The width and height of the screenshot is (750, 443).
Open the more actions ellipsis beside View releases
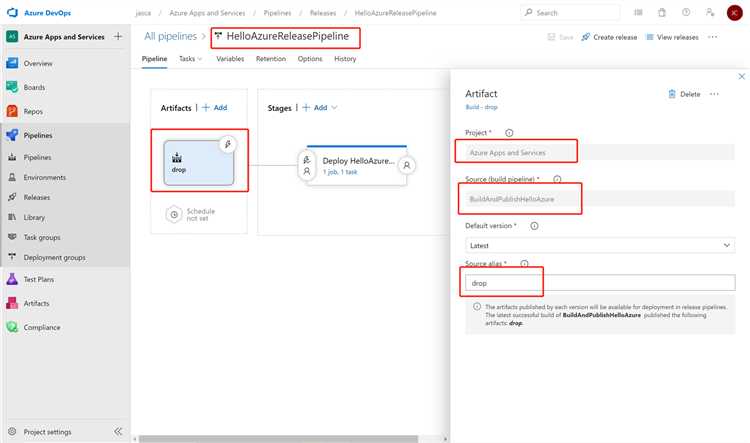pyautogui.click(x=712, y=37)
